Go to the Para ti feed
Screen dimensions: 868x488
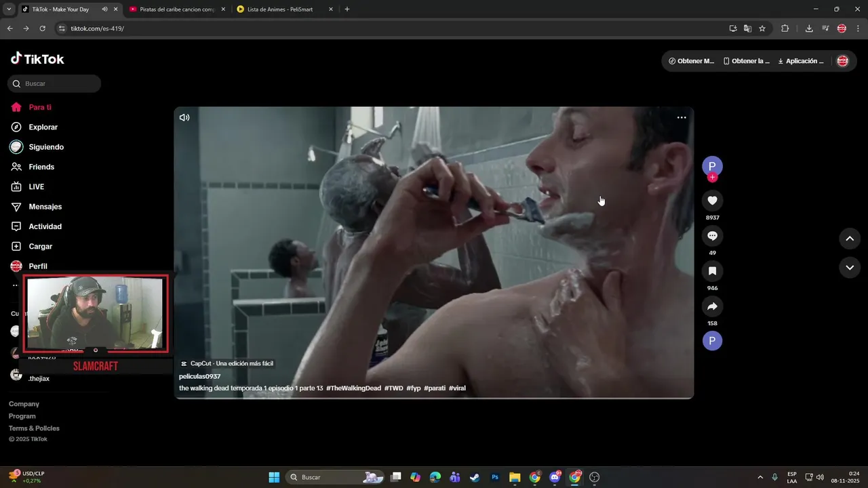(40, 107)
